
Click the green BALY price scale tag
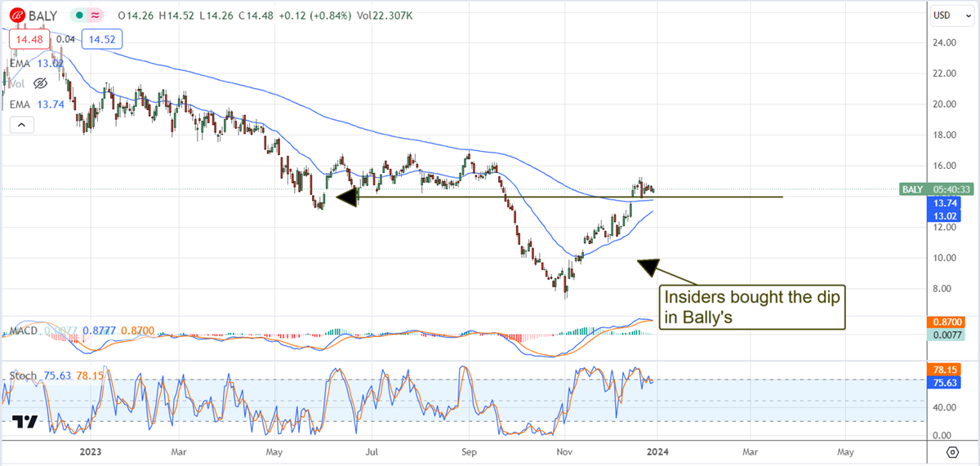coord(911,189)
